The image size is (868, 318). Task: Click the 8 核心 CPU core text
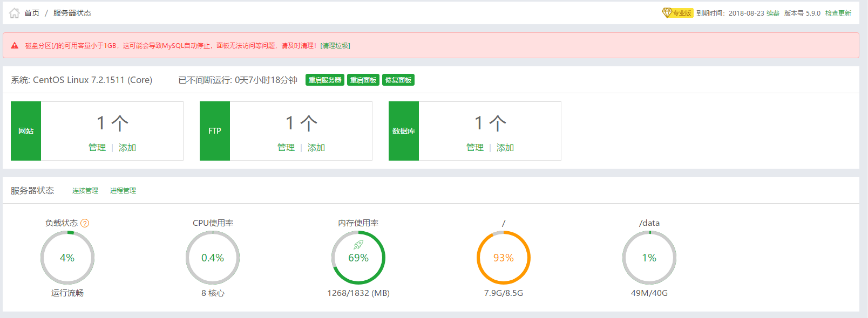point(213,293)
